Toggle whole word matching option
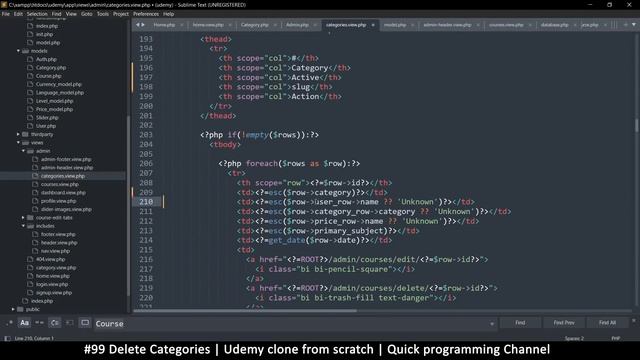 pos(39,323)
